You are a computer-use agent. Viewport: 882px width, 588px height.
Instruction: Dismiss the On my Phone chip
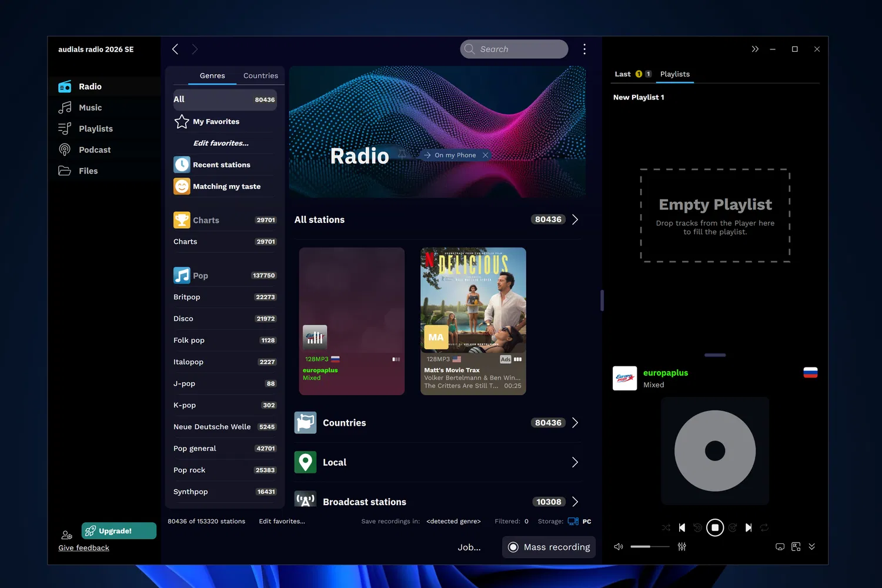485,155
